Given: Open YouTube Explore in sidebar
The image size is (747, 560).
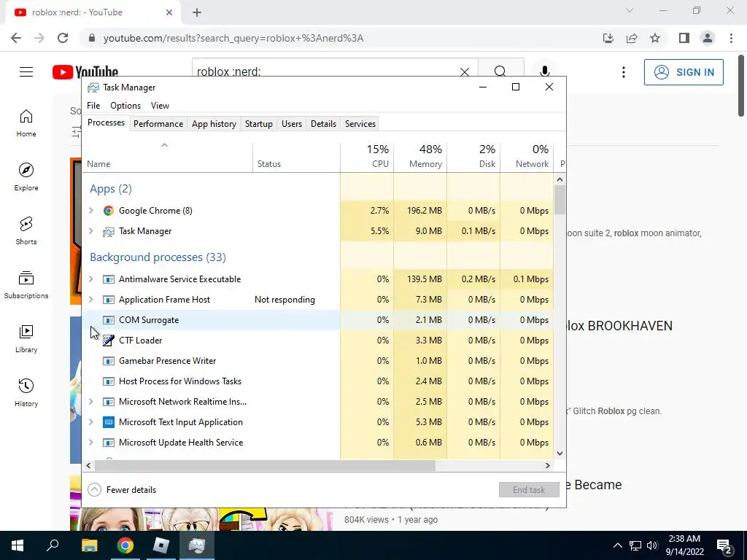Looking at the screenshot, I should coord(26,176).
